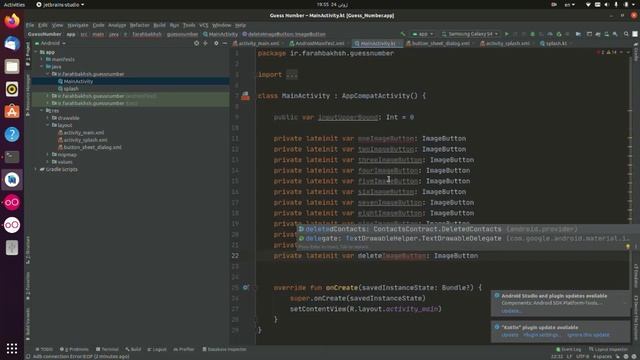Click Plugin Settings link in Kotlin notification
This screenshot has width=640, height=360.
pyautogui.click(x=542, y=335)
